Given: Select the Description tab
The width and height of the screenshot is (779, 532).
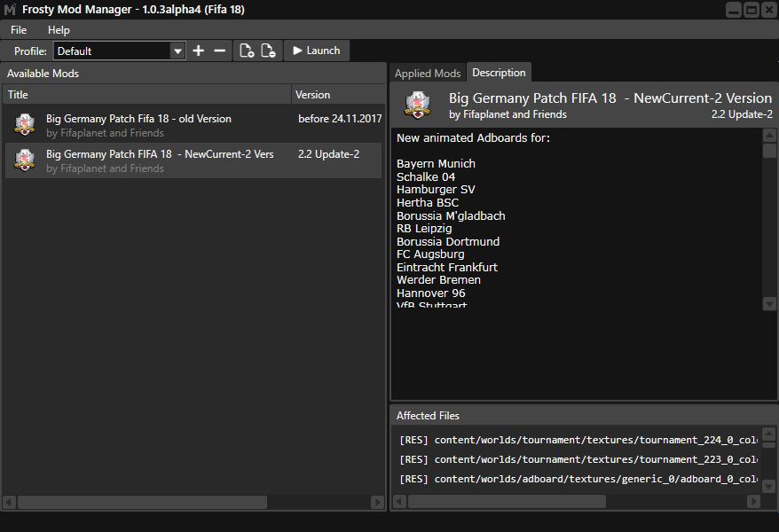Looking at the screenshot, I should click(499, 73).
